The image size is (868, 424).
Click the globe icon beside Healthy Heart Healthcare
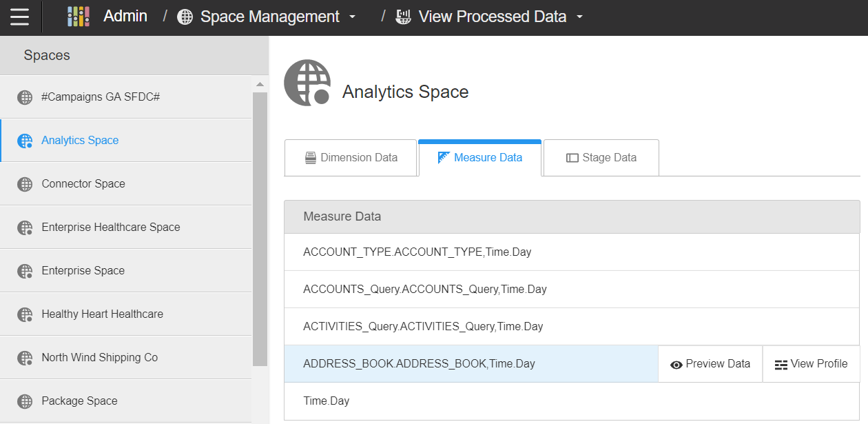25,314
